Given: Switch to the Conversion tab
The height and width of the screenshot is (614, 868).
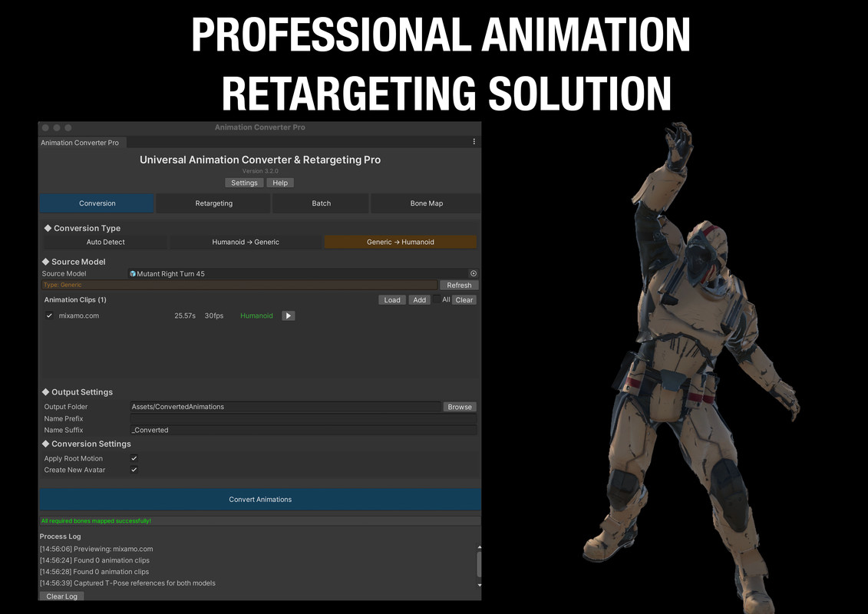Looking at the screenshot, I should coord(97,203).
